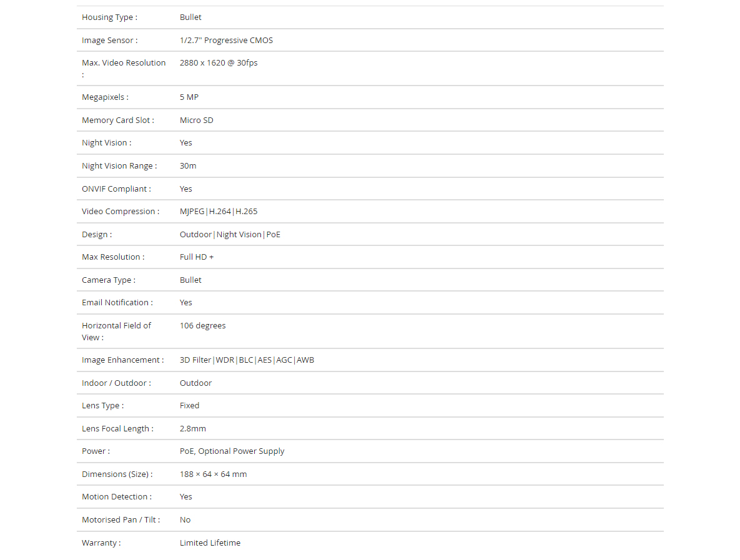The image size is (740, 560).
Task: Click the Motorised Pan / Tilt label
Action: click(121, 520)
